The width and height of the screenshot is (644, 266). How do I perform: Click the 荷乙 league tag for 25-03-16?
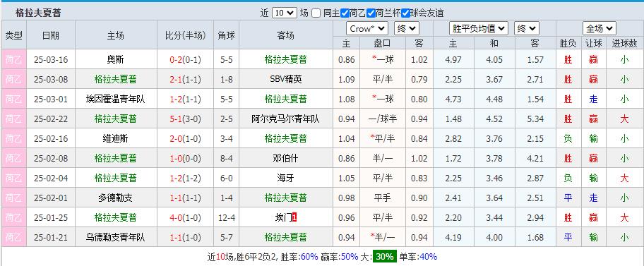14,59
